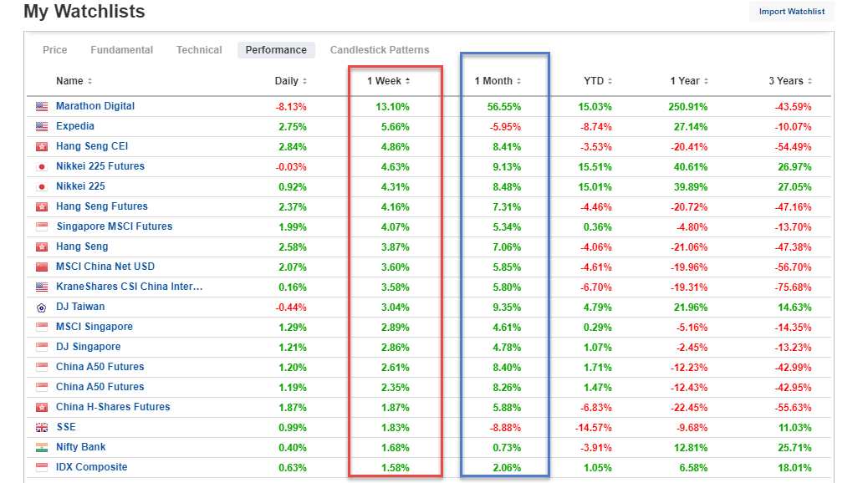Click the flag beside DJ Singapore
The width and height of the screenshot is (868, 483).
click(42, 348)
